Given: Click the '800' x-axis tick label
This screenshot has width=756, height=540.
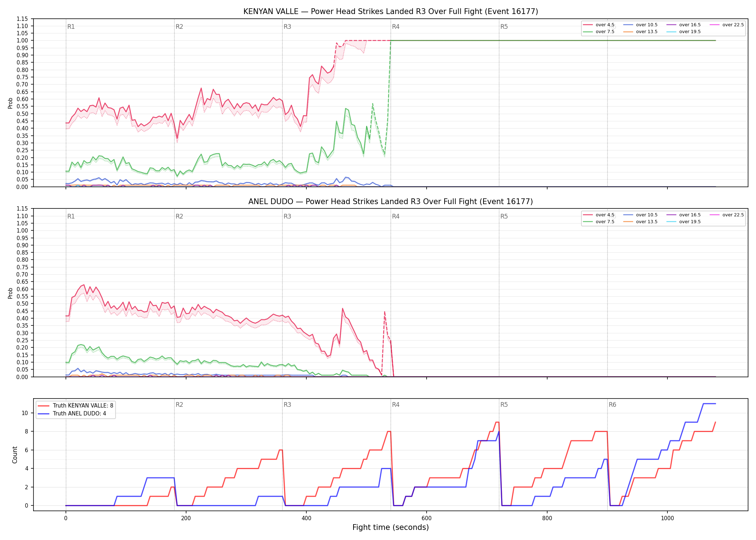Looking at the screenshot, I should (547, 518).
